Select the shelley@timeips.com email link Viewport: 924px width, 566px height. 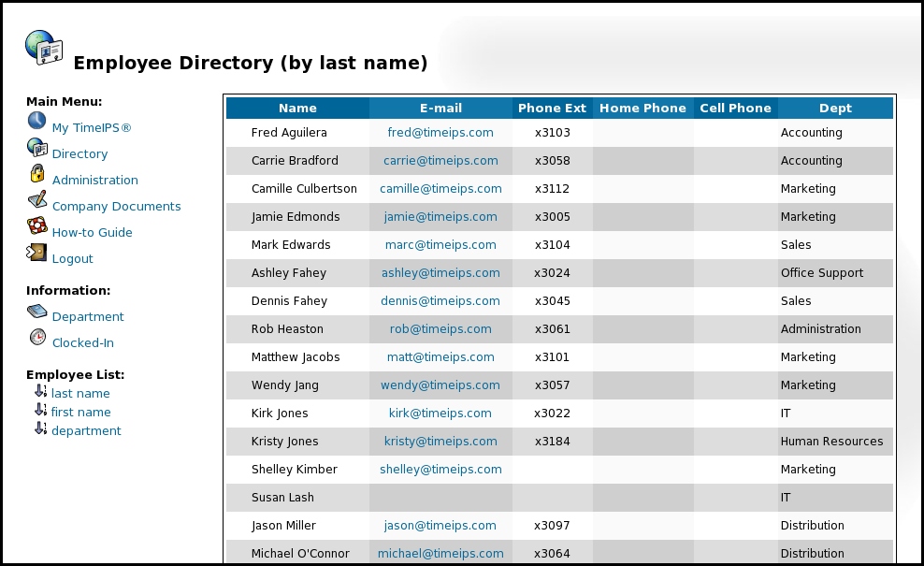pyautogui.click(x=440, y=470)
